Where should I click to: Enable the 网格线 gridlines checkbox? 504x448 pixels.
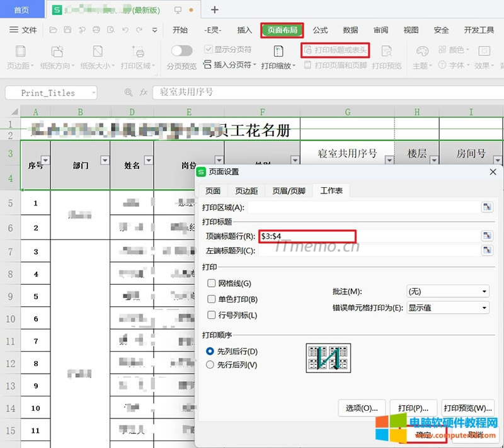click(x=212, y=284)
